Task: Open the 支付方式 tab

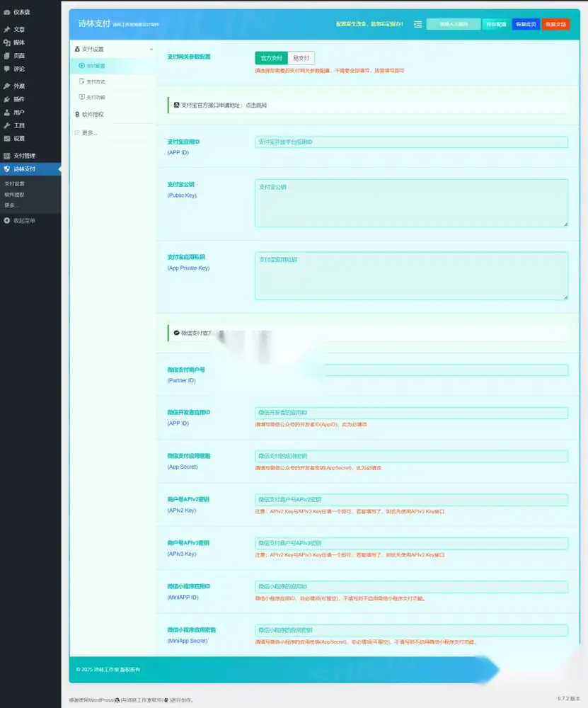Action: click(96, 81)
